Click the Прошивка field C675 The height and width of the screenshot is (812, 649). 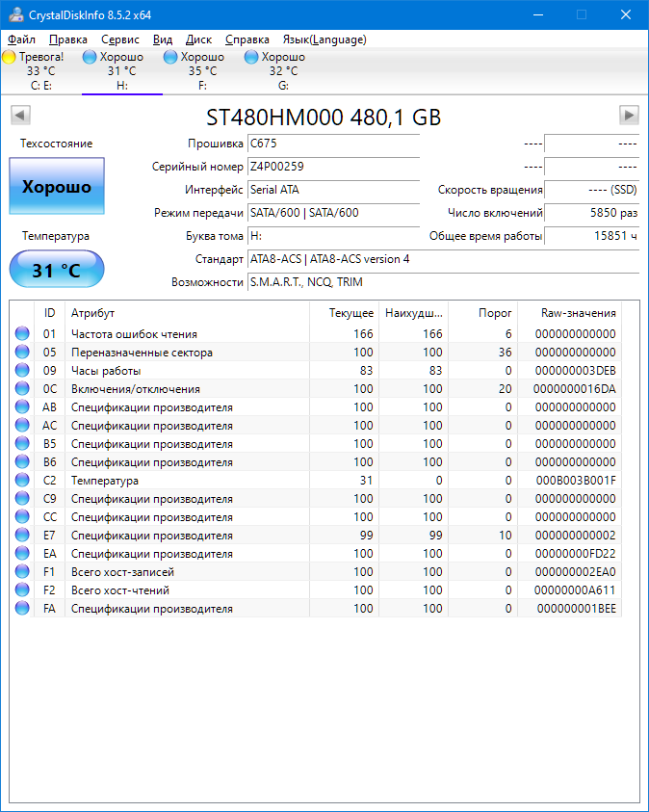tap(333, 144)
